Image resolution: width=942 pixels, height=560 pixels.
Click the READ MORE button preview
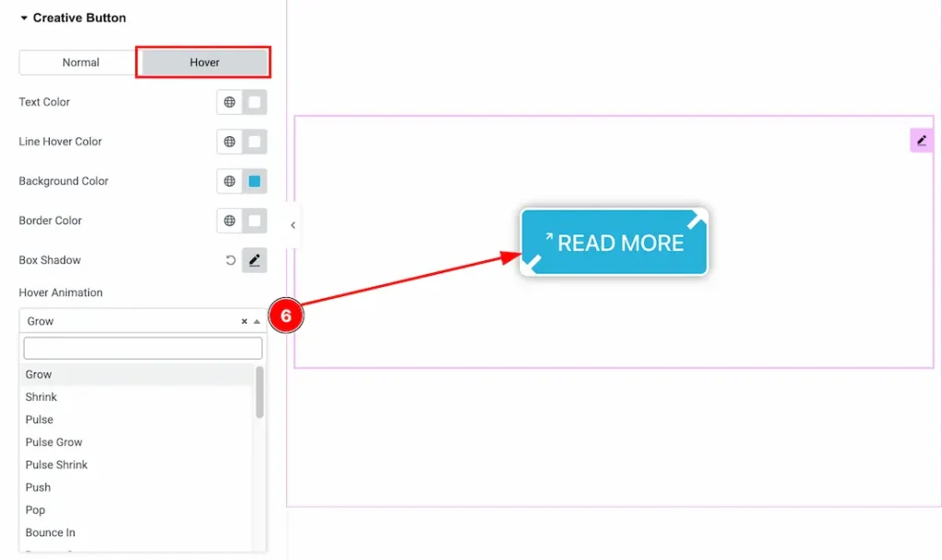pyautogui.click(x=614, y=242)
